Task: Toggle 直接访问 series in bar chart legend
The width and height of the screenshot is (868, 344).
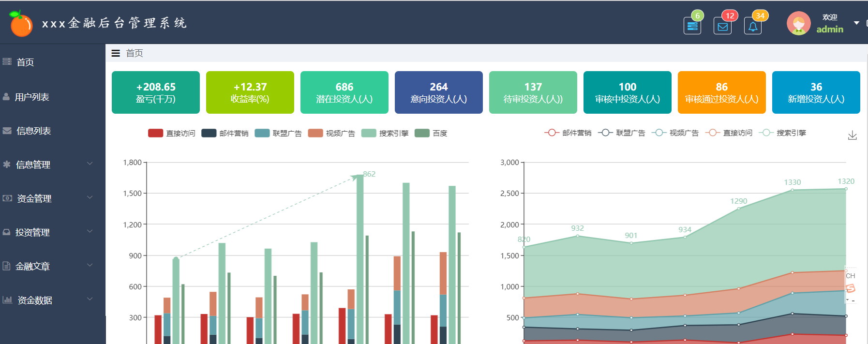Action: tap(172, 133)
